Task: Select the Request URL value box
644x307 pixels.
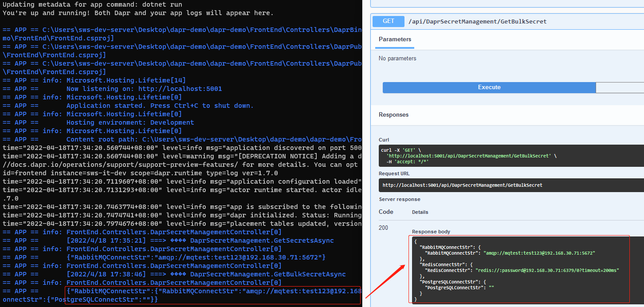Action: coord(511,185)
